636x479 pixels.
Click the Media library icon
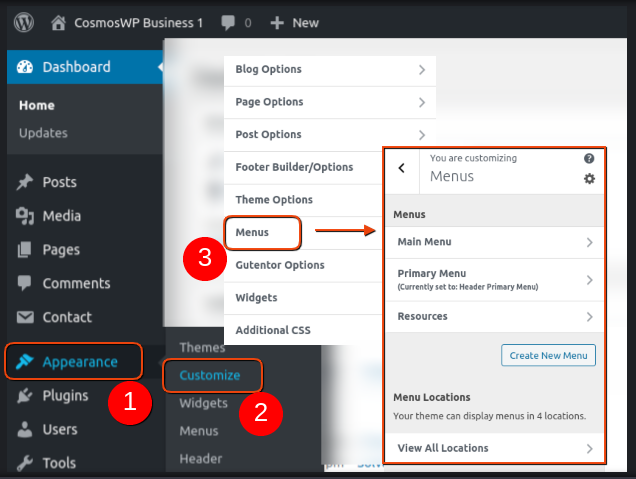tap(25, 216)
